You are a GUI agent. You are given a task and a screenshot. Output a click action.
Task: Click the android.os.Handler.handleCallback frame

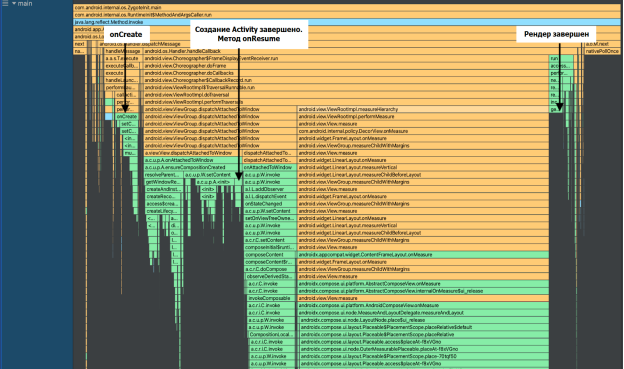point(346,51)
